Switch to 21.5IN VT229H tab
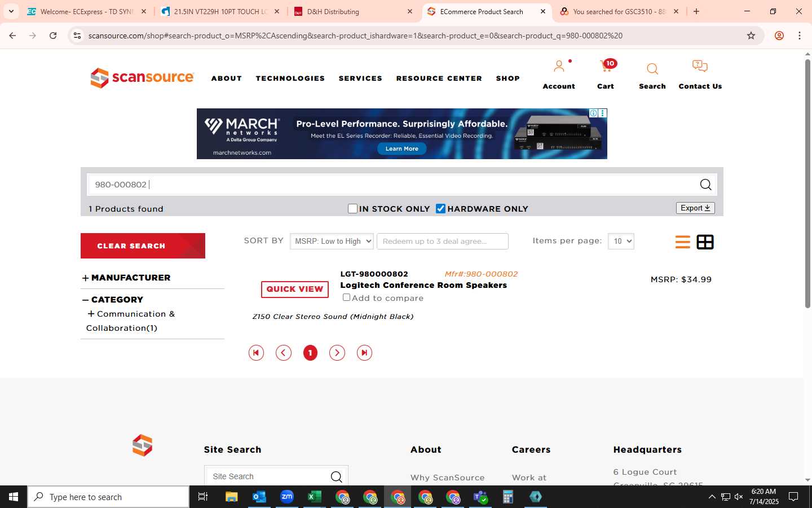812x508 pixels. (x=220, y=11)
